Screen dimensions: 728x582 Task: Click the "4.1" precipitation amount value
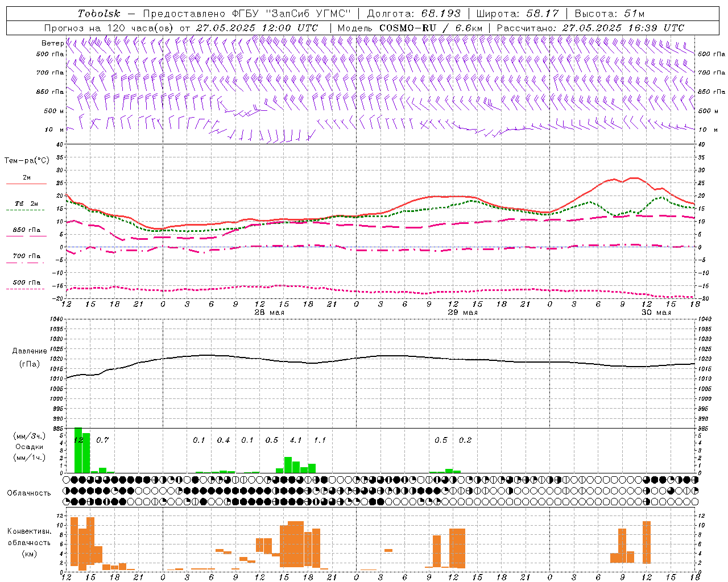(x=296, y=440)
